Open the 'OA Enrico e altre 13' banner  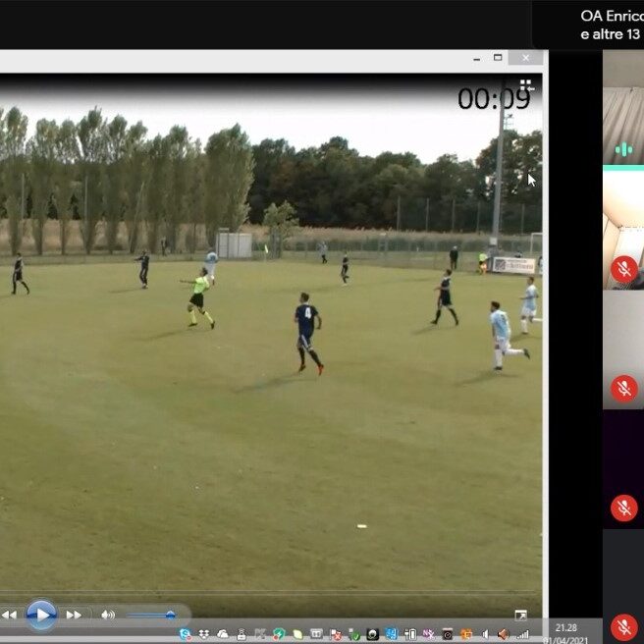coord(610,25)
